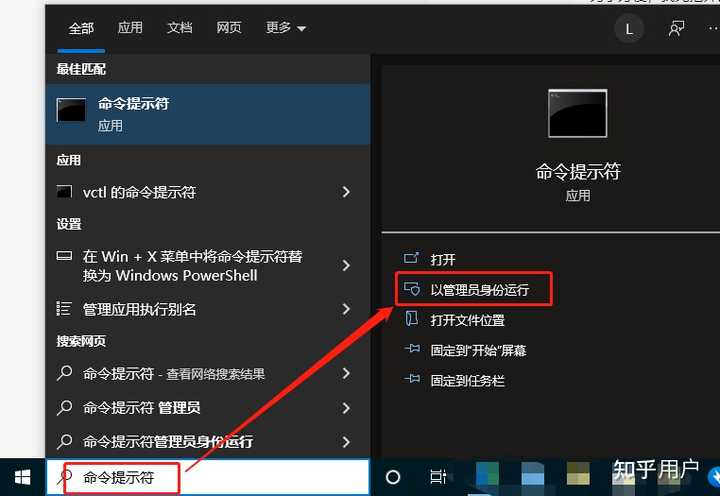
Task: Choose 固定到任务栏
Action: 467,381
